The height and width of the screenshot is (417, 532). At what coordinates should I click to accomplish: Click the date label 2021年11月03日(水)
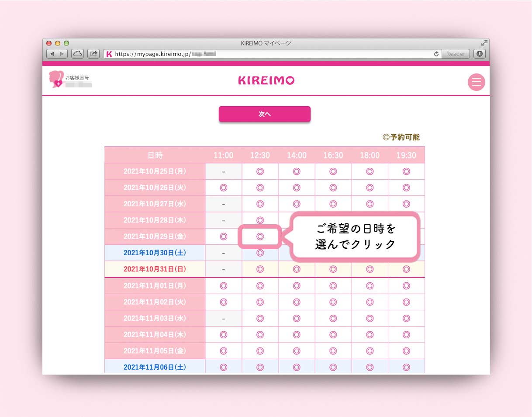coord(155,318)
